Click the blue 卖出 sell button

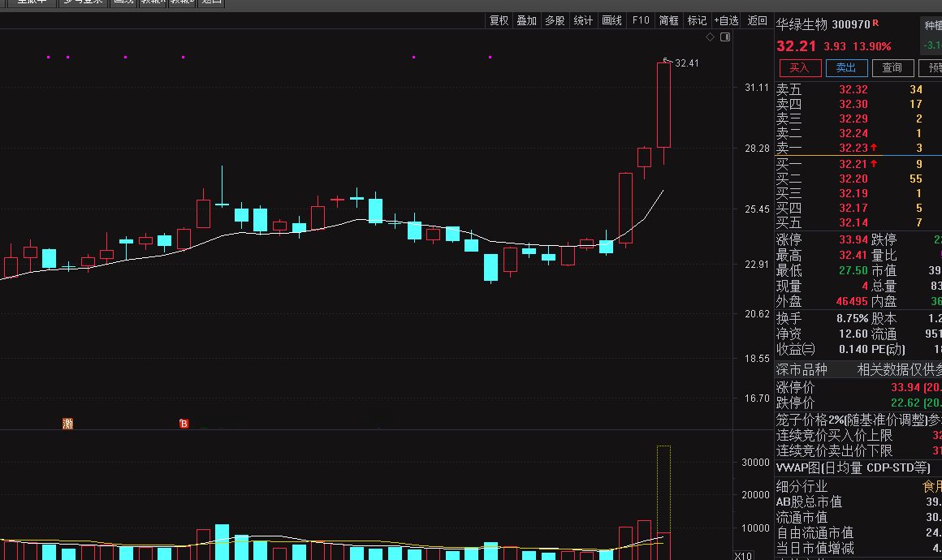click(x=846, y=68)
